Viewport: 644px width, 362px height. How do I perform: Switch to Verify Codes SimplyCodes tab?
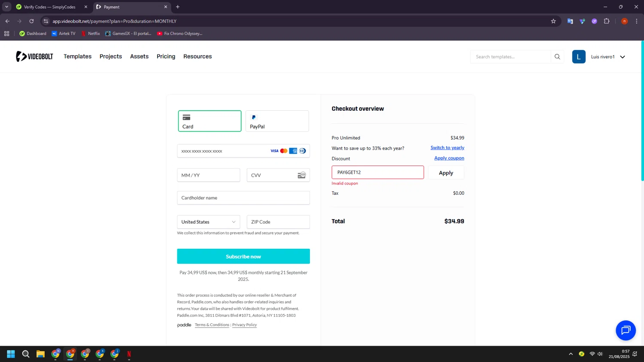point(49,7)
